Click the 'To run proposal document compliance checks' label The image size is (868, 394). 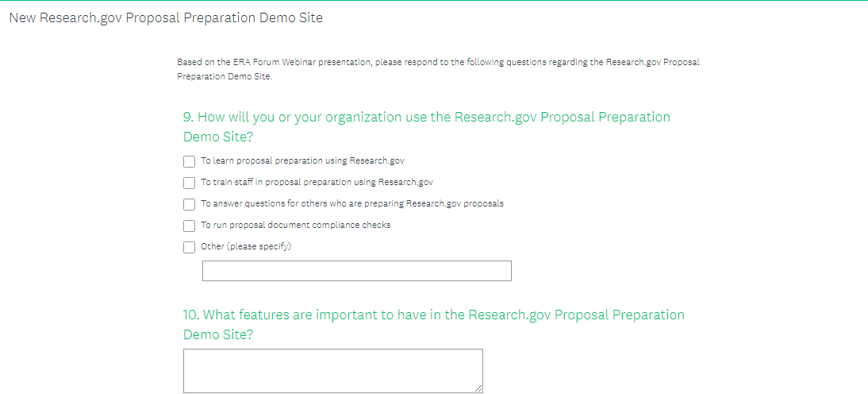pos(295,225)
